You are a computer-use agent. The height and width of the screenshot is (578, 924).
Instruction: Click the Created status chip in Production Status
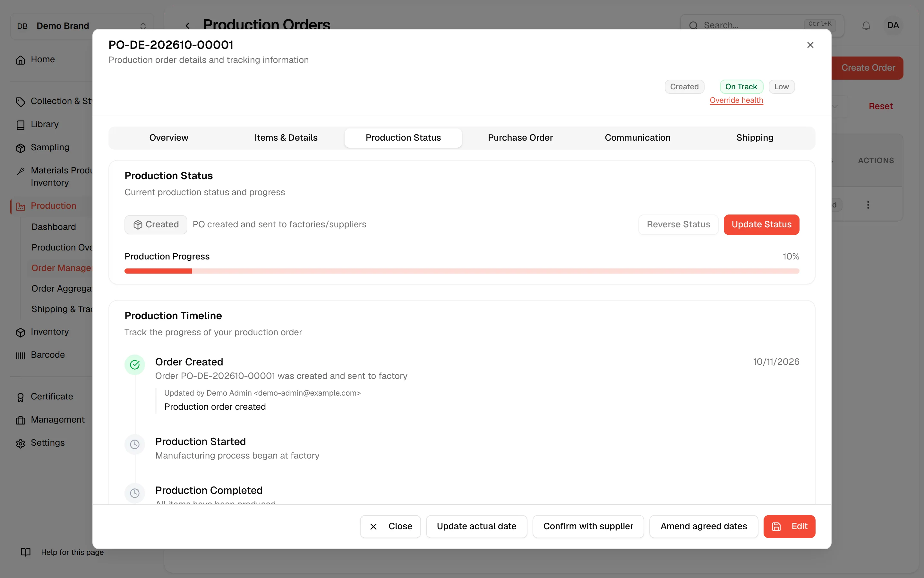156,224
